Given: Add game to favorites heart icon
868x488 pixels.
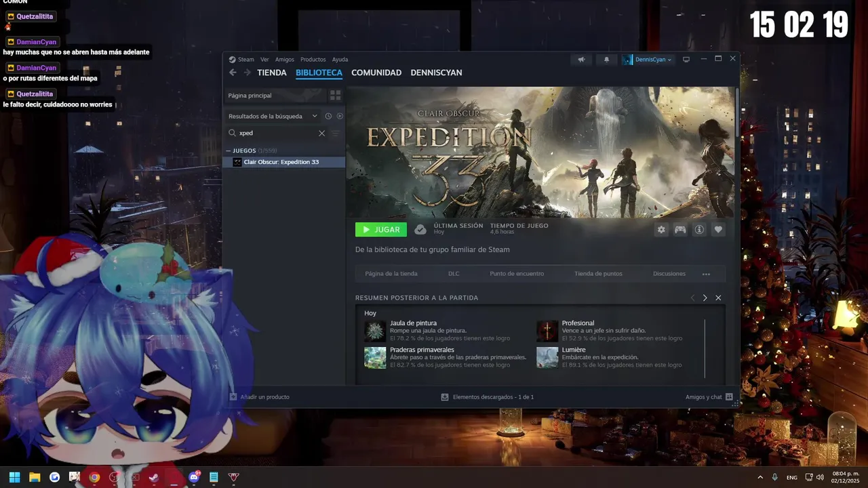Looking at the screenshot, I should [x=718, y=230].
